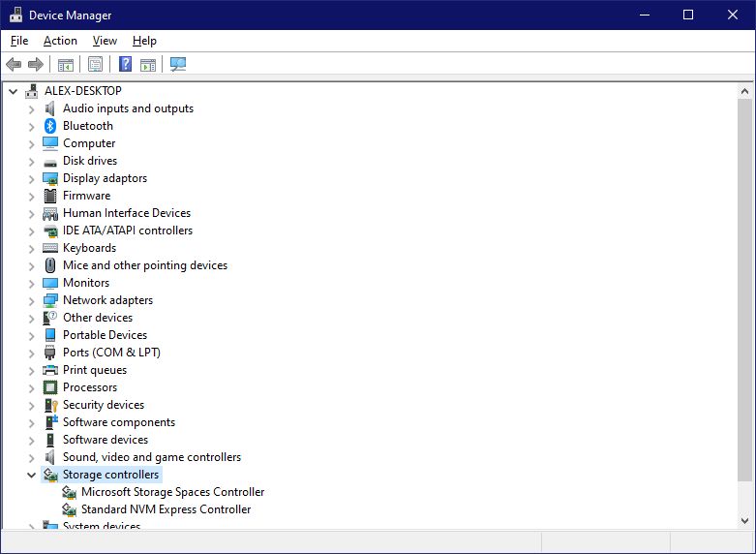Viewport: 756px width, 554px height.
Task: Select the Monitors category label
Action: click(x=86, y=283)
